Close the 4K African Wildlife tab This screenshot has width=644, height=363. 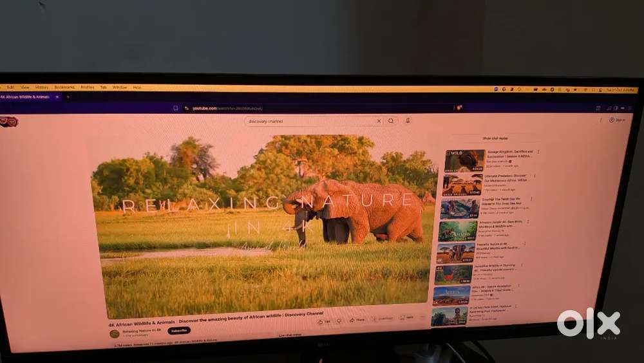click(57, 97)
